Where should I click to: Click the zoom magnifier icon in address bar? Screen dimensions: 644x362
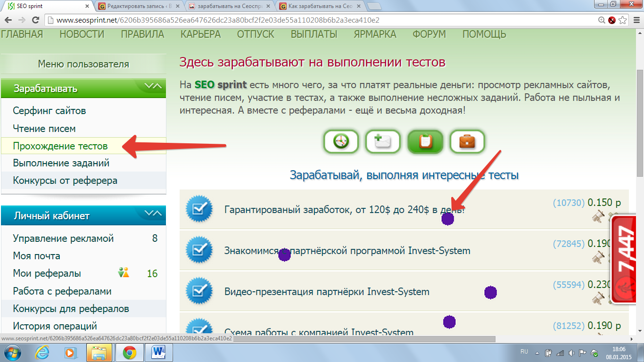point(602,20)
